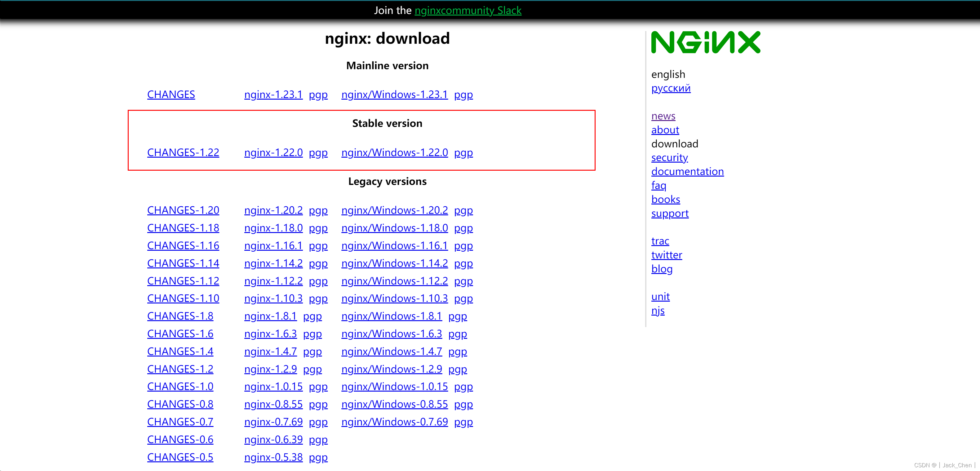Download nginx/Windows-1.4.7 package
The width and height of the screenshot is (980, 471).
pos(392,351)
